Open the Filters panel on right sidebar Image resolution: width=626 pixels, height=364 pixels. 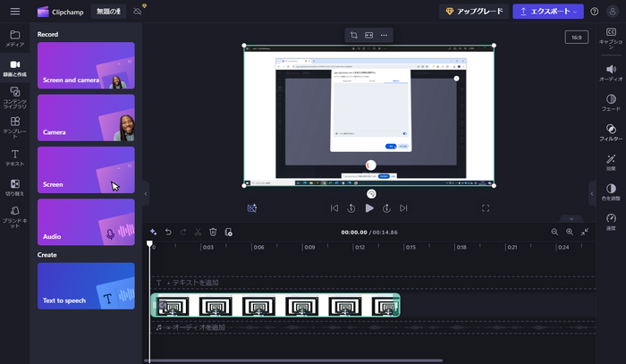tap(611, 132)
